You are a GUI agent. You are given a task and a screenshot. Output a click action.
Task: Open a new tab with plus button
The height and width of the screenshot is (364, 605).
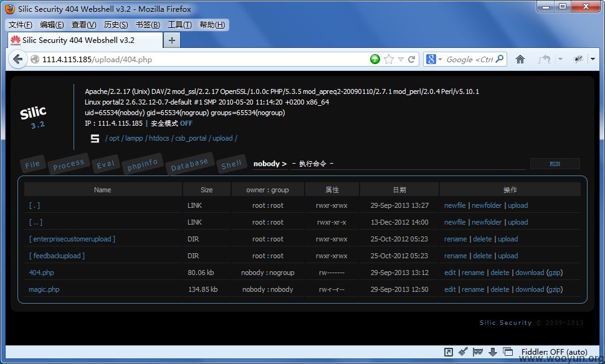tap(172, 40)
